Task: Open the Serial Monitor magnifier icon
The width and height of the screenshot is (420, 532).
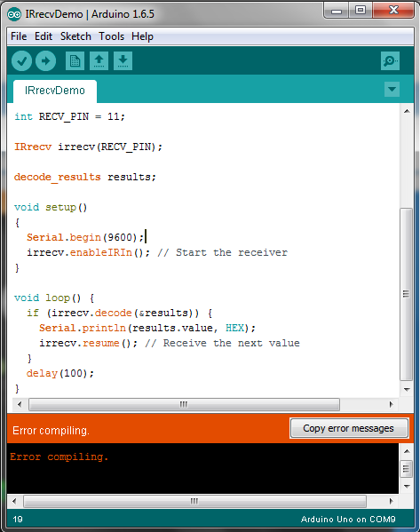Action: point(390,61)
